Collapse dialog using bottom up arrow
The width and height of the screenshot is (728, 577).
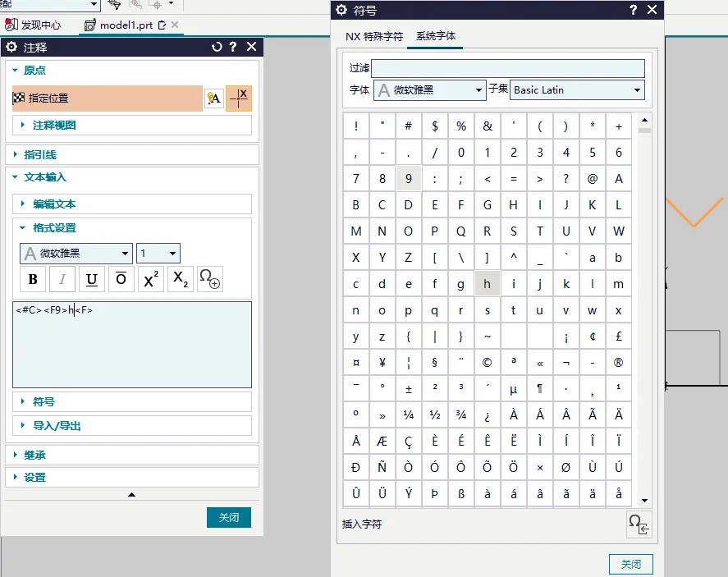(x=132, y=494)
